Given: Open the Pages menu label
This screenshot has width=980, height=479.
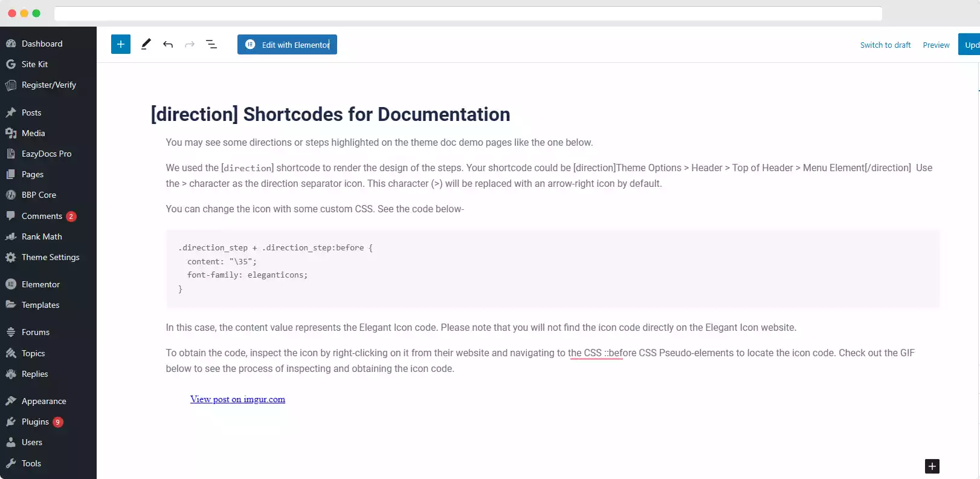Looking at the screenshot, I should [x=33, y=174].
